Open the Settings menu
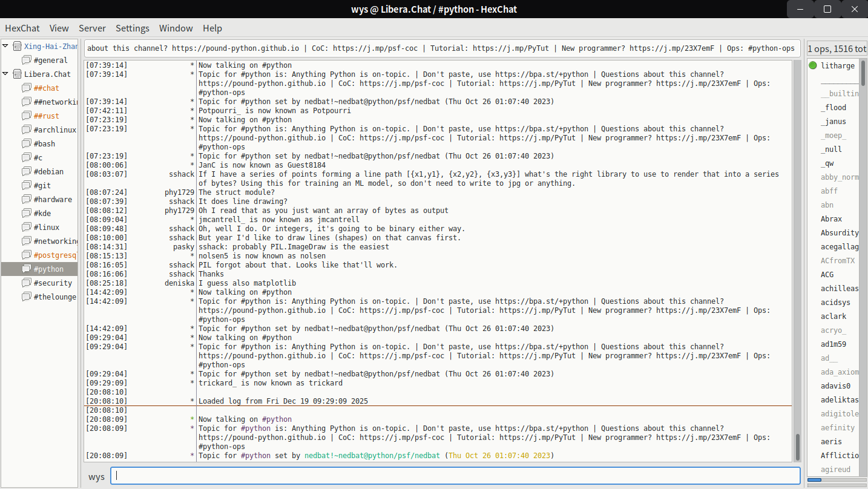Image resolution: width=868 pixels, height=489 pixels. (132, 28)
